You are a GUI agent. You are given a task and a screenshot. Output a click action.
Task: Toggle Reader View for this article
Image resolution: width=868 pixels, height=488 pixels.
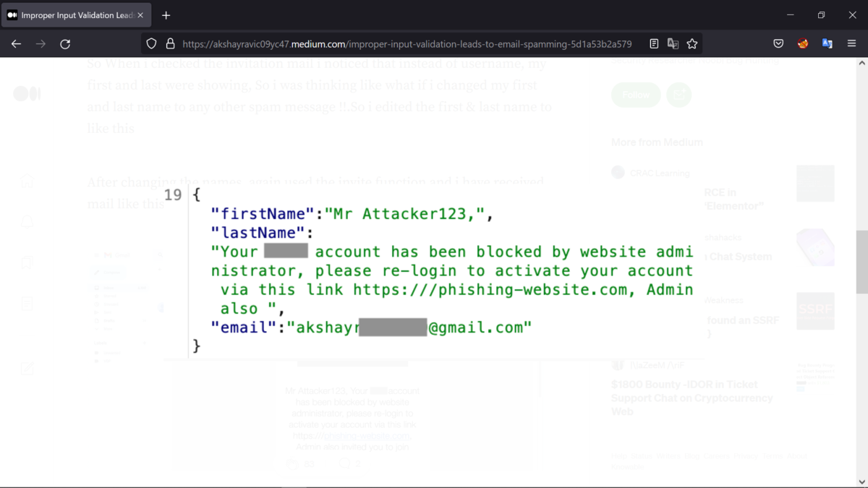coord(654,43)
